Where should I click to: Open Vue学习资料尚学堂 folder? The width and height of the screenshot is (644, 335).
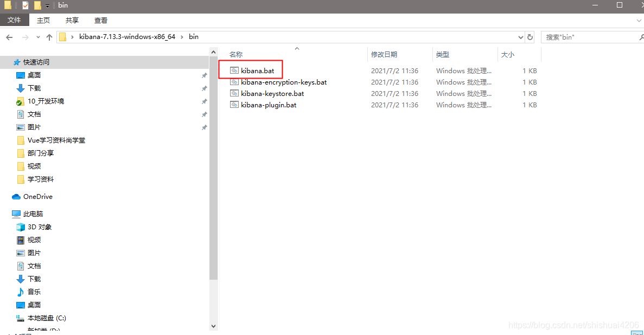[x=56, y=140]
